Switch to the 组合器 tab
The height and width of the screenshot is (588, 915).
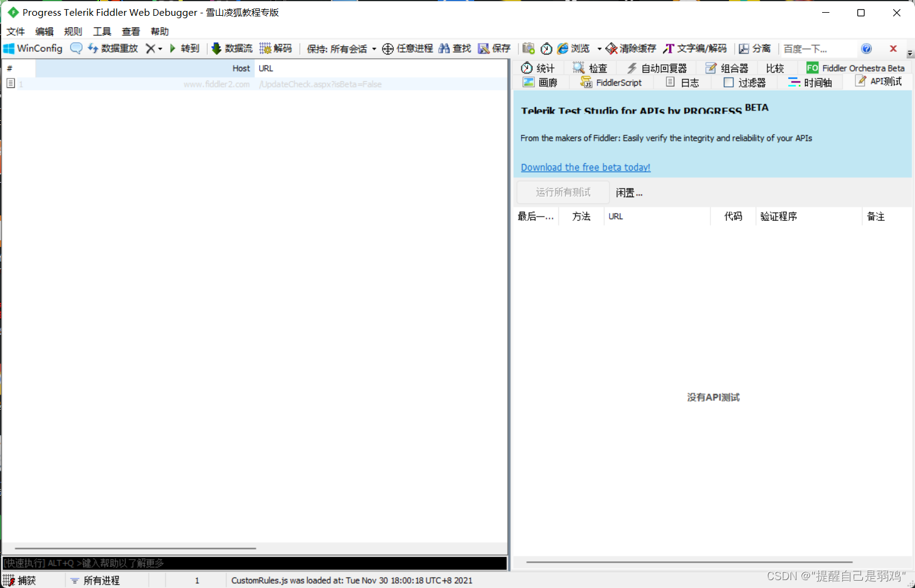727,68
